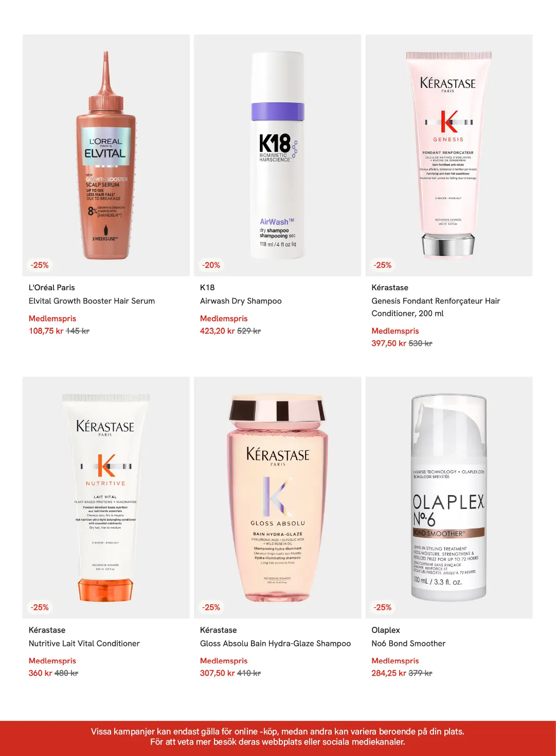Select the Olaplex brand name

[386, 630]
